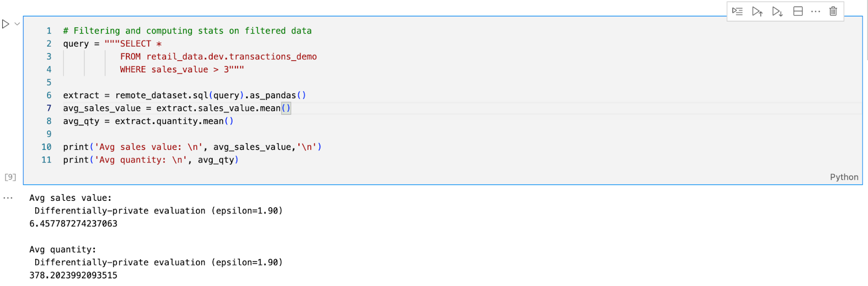This screenshot has height=286, width=868.
Task: Open more cell actions ellipsis in cell toolbar
Action: pyautogui.click(x=815, y=11)
